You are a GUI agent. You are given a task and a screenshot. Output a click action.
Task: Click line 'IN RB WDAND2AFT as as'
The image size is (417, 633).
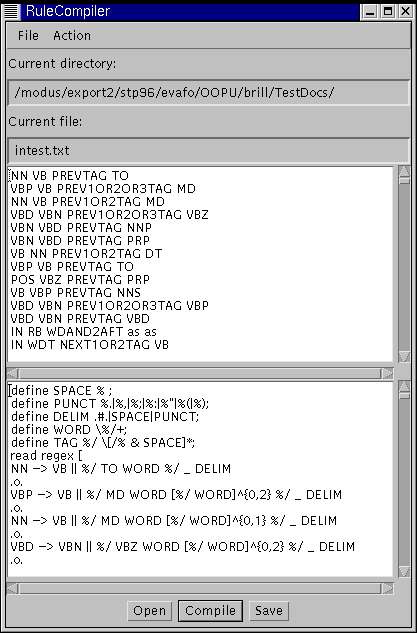pos(84,331)
